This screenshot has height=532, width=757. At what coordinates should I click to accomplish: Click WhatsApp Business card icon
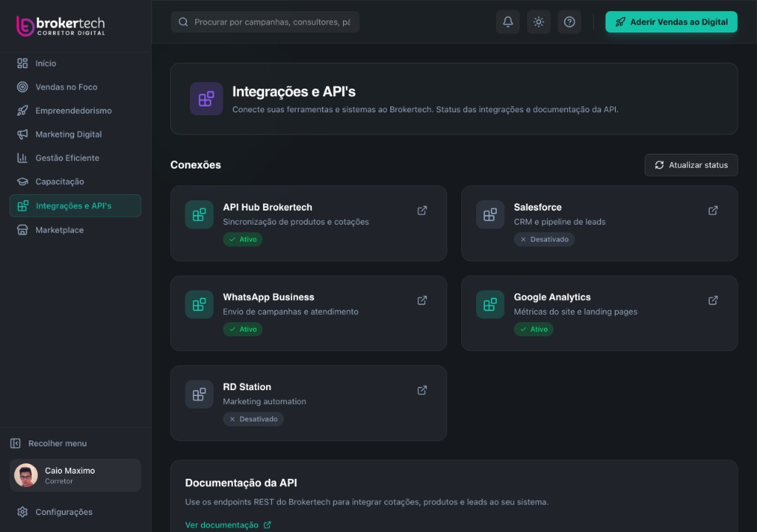(199, 304)
